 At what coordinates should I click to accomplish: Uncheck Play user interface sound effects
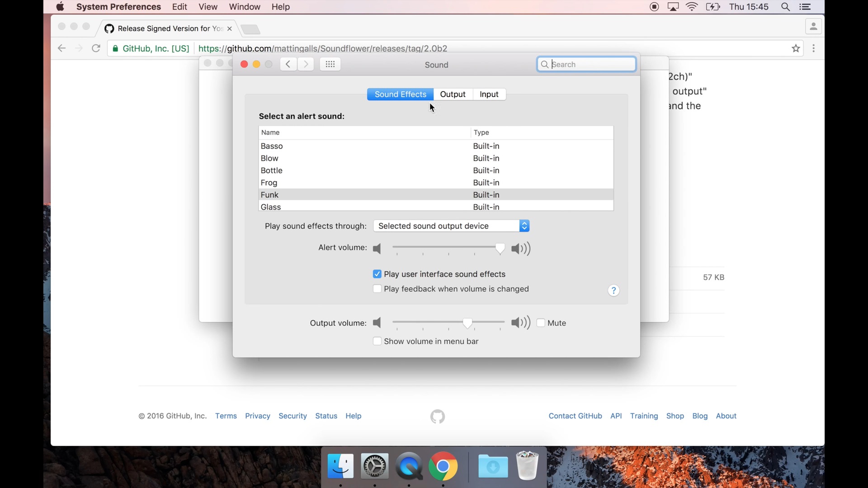(x=377, y=274)
